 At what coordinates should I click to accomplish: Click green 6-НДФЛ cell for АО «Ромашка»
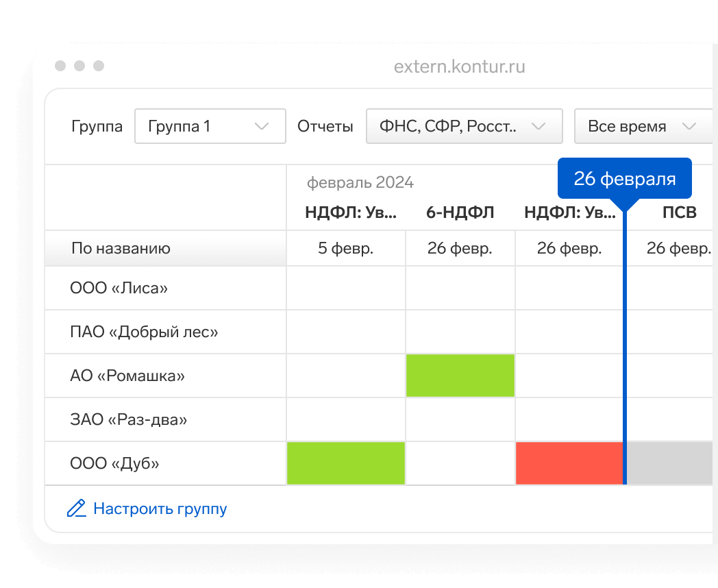pos(460,376)
